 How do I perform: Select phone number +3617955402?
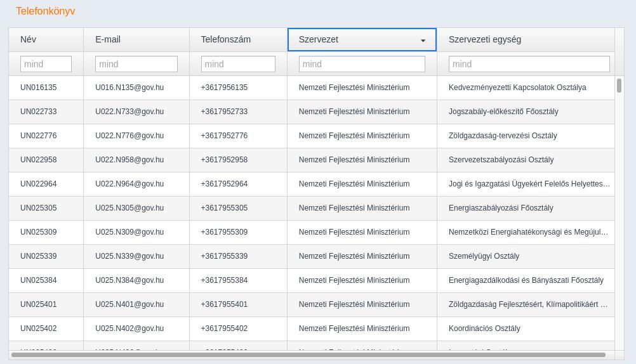[224, 328]
